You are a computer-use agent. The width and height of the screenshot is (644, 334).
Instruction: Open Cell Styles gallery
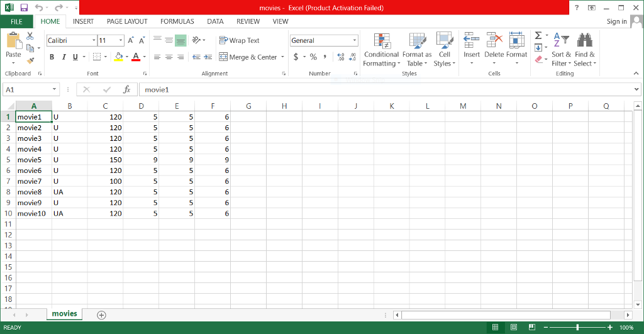point(445,50)
